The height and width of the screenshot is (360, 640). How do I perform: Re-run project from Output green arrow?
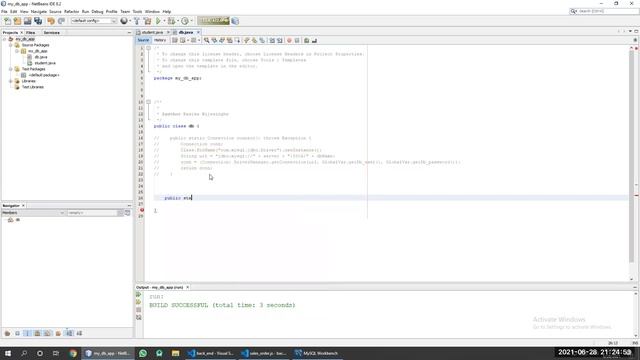tap(139, 294)
